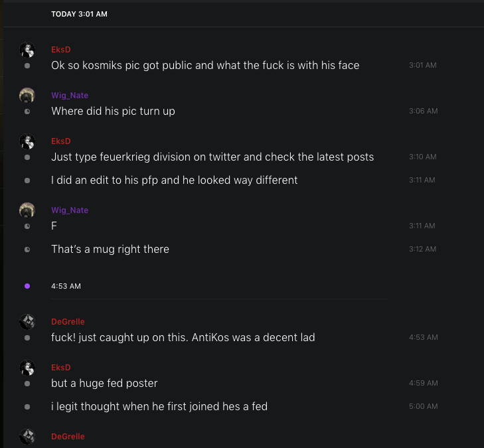Click the EksD username above the kosmiks pic message

(61, 50)
